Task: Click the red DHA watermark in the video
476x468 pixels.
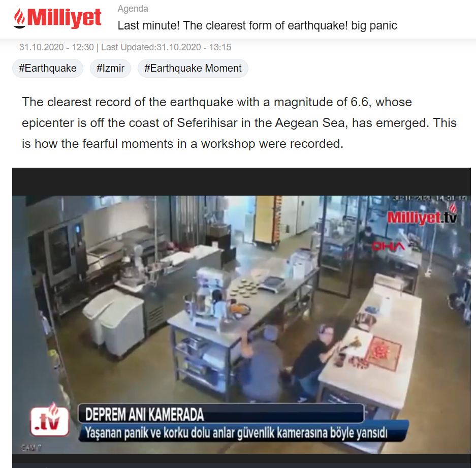Action: point(389,246)
